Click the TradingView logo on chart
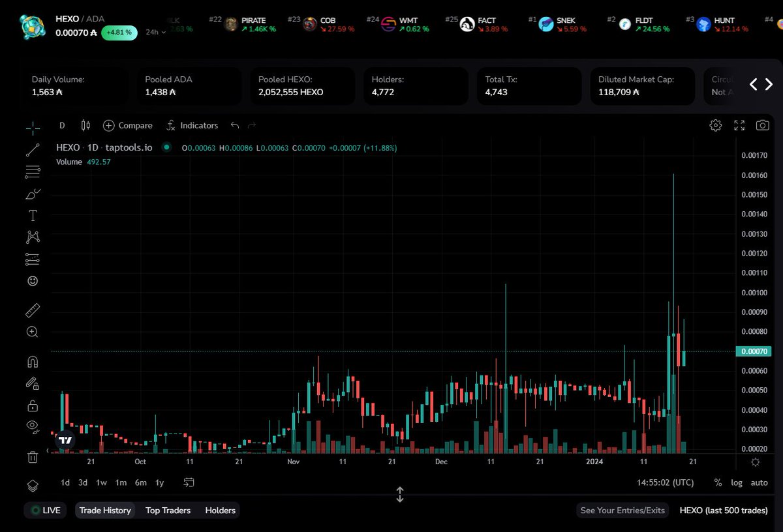The height and width of the screenshot is (532, 783). pyautogui.click(x=65, y=440)
